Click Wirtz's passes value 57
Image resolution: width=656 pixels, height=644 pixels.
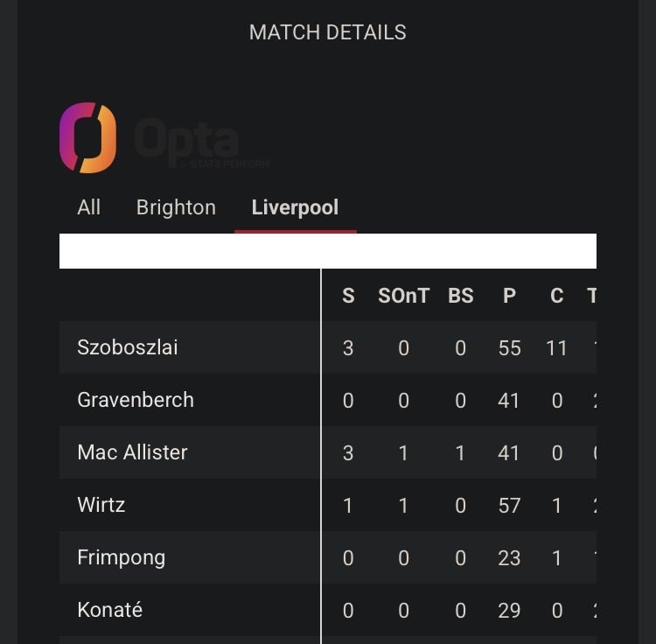coord(509,505)
